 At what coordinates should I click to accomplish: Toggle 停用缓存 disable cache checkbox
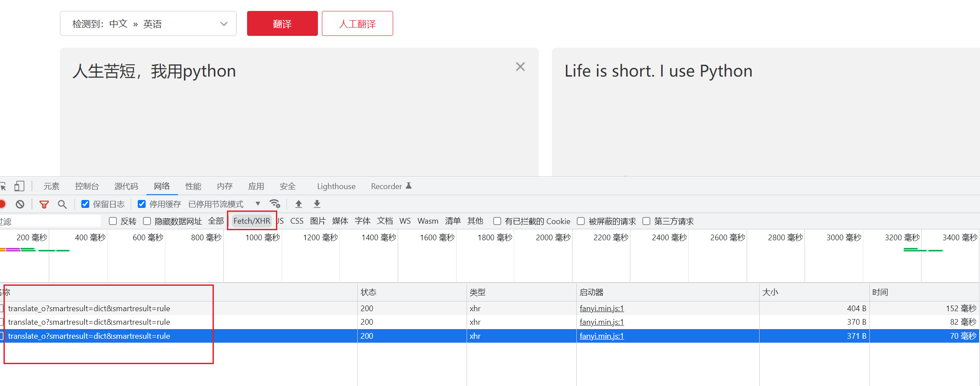tap(142, 204)
